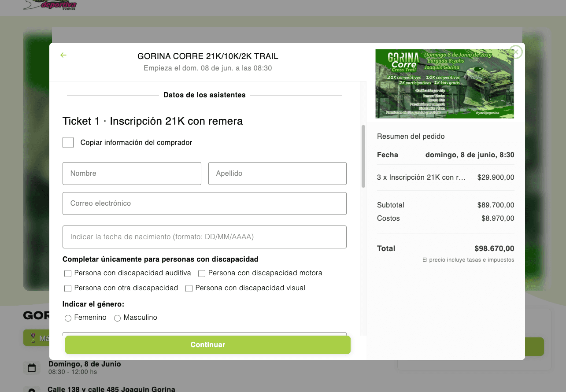Check "Persona con discapacidad visual"

coord(189,288)
